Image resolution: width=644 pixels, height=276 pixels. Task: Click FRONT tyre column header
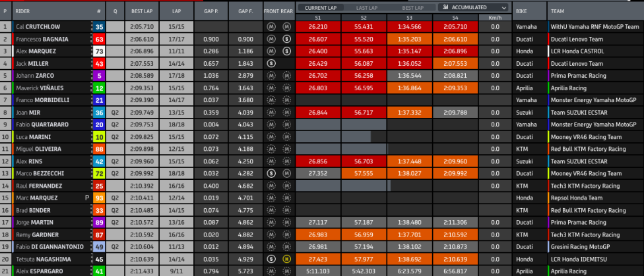tap(271, 11)
